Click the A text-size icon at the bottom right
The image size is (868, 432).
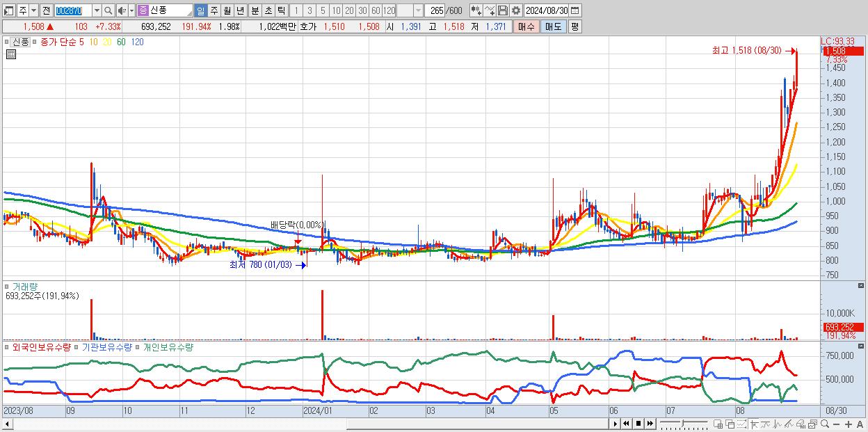(x=860, y=424)
